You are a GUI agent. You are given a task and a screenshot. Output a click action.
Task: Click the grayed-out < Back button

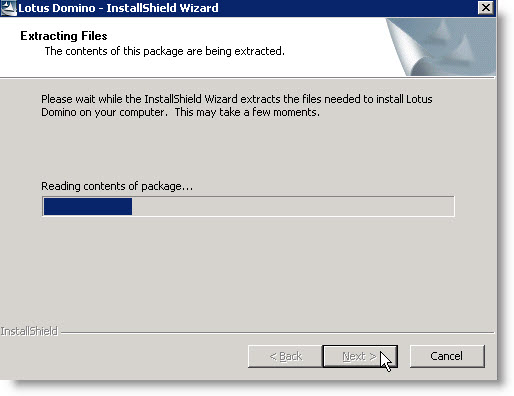tap(285, 356)
